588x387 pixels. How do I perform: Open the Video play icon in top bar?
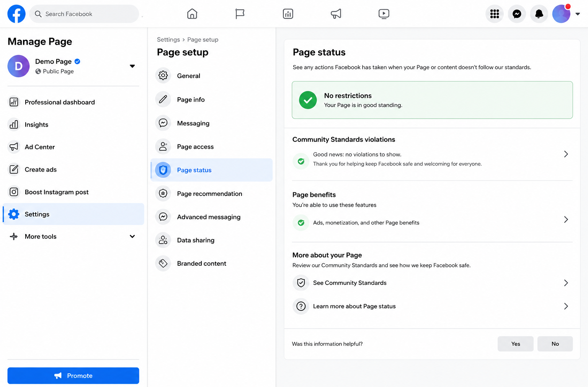[x=384, y=14]
